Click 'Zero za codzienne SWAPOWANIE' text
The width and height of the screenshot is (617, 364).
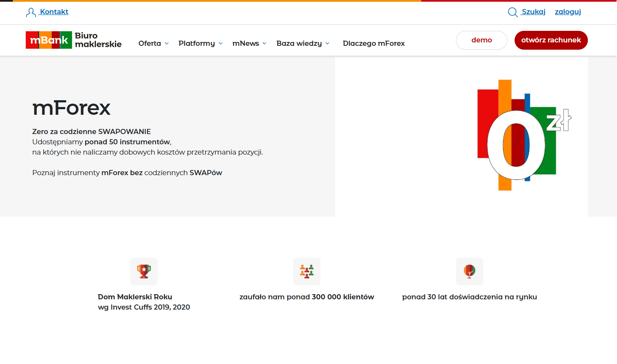[92, 131]
